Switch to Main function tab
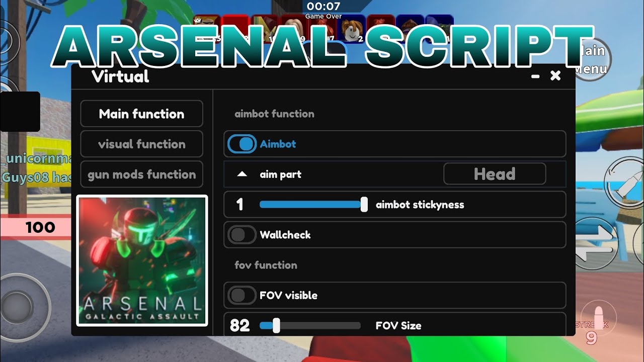644x362 pixels. pyautogui.click(x=141, y=114)
